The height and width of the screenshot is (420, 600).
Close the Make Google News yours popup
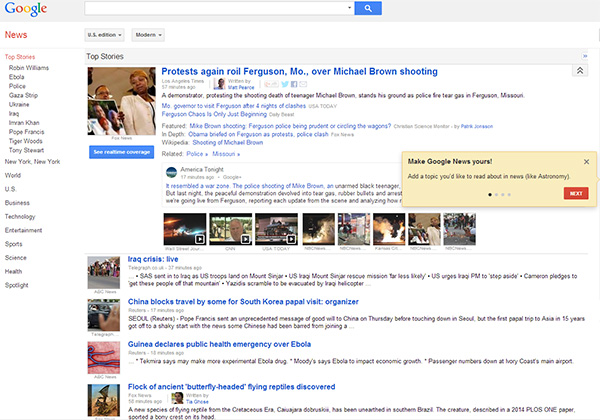[x=586, y=161]
